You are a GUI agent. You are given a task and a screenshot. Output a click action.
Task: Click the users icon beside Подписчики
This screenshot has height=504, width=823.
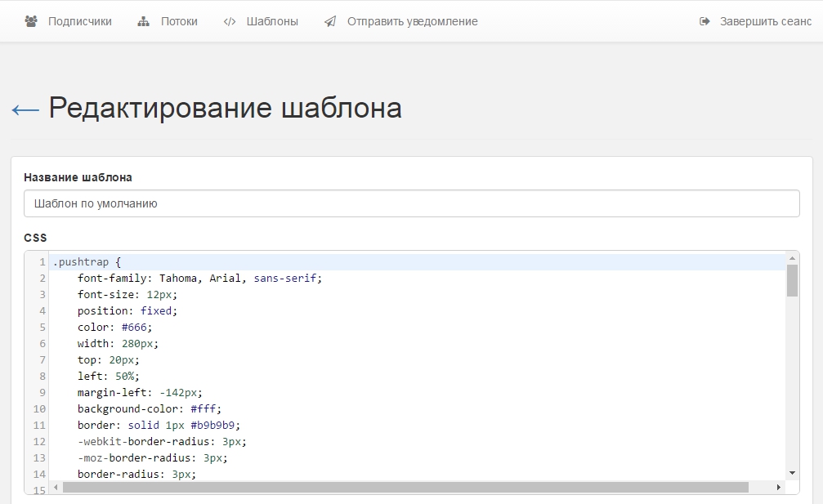[x=31, y=22]
